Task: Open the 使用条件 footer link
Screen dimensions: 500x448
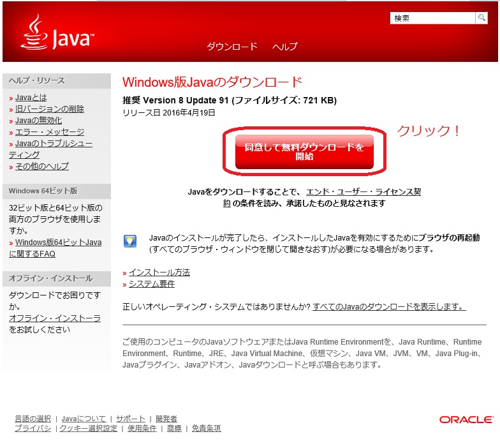Action: [142, 428]
